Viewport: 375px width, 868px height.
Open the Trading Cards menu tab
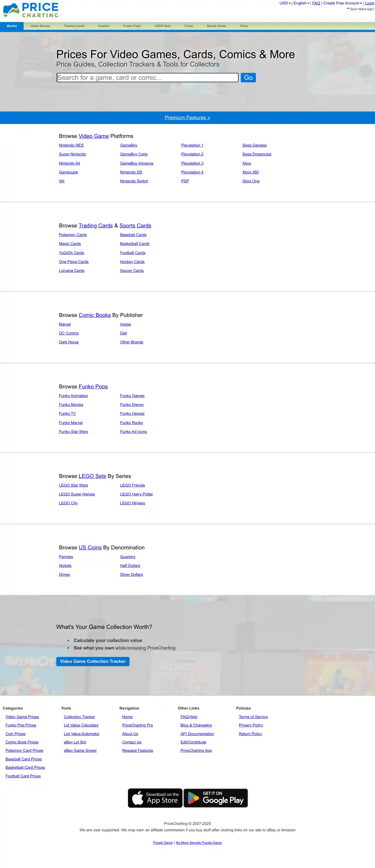pos(74,26)
